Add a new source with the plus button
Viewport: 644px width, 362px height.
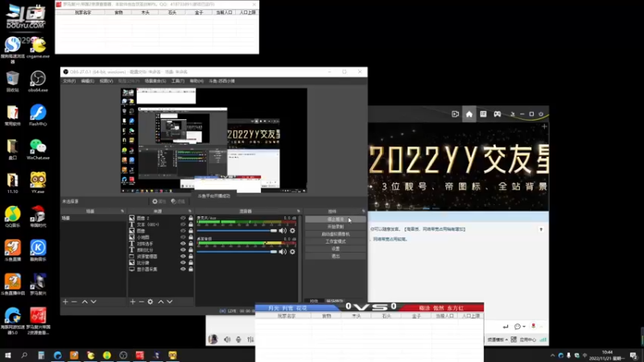pos(132,302)
